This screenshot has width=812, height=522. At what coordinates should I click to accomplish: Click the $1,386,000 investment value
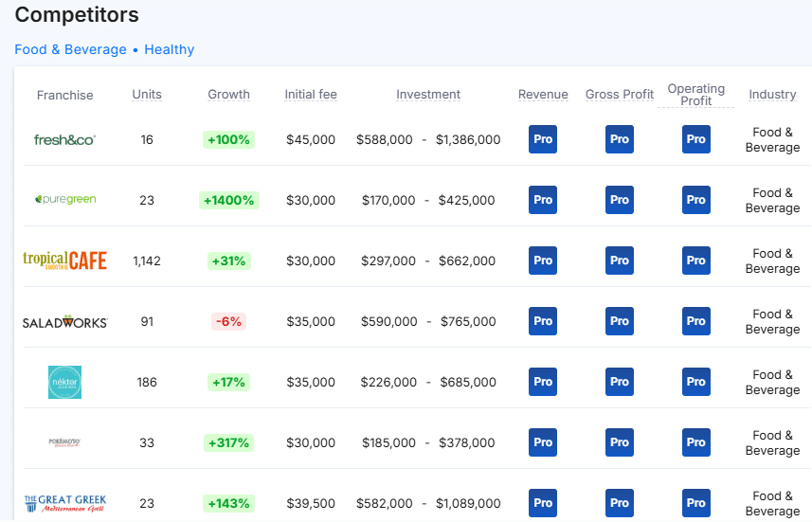click(468, 140)
